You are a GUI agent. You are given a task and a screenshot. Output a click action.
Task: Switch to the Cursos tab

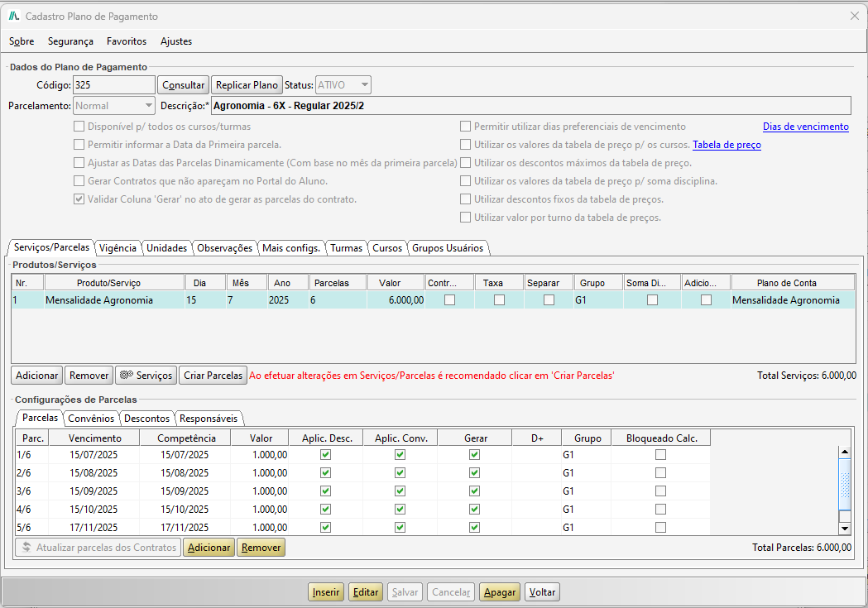pyautogui.click(x=387, y=248)
